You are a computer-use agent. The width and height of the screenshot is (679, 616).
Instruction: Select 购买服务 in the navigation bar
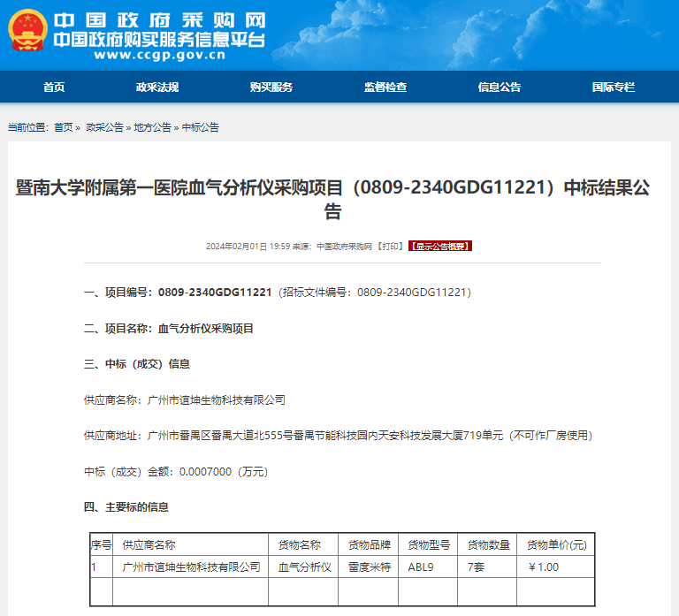tap(271, 87)
